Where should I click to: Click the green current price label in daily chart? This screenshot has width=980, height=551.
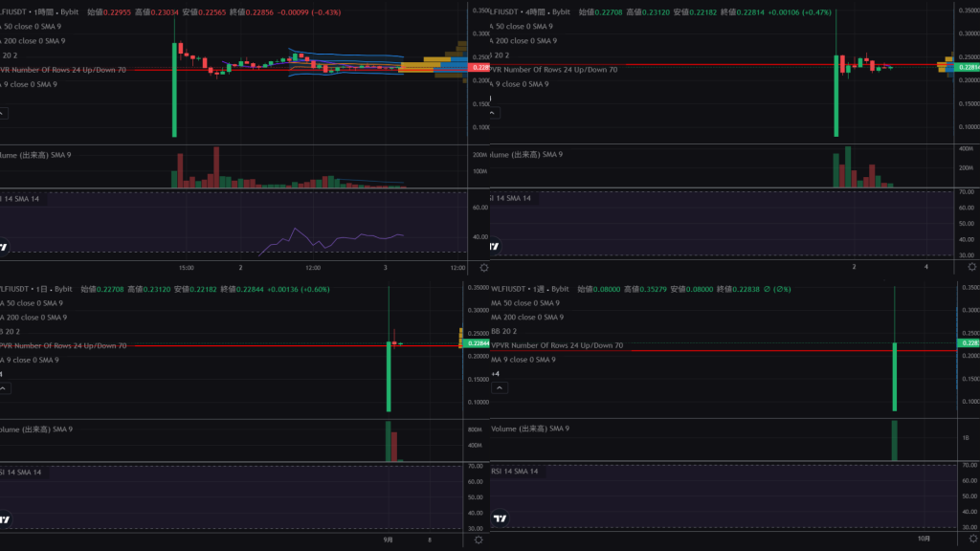tap(478, 343)
